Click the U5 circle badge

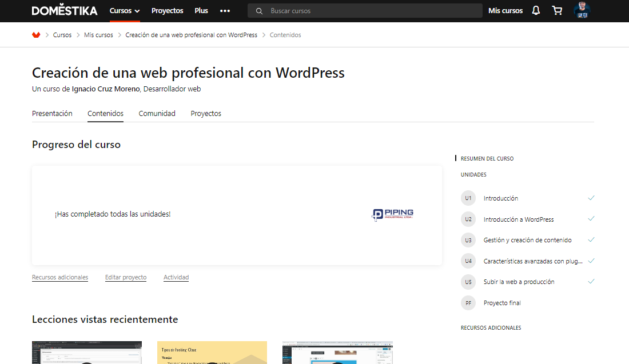(468, 282)
